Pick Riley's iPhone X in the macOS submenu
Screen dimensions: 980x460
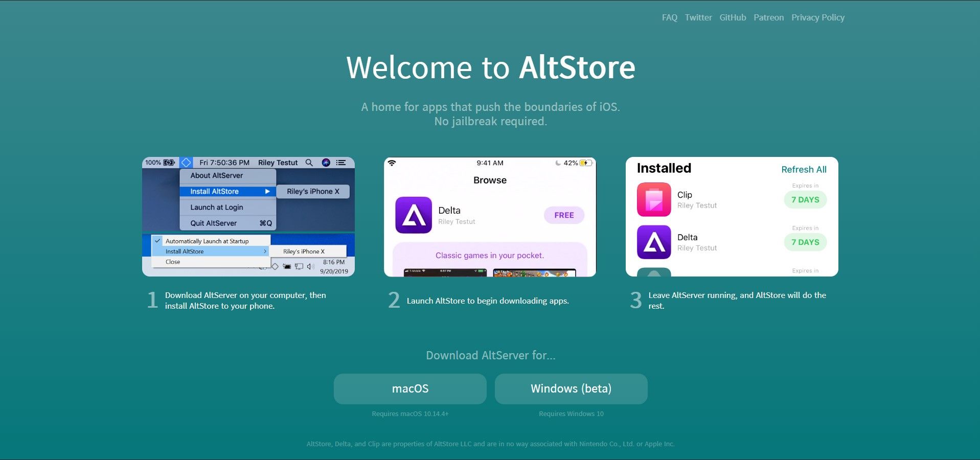[313, 191]
